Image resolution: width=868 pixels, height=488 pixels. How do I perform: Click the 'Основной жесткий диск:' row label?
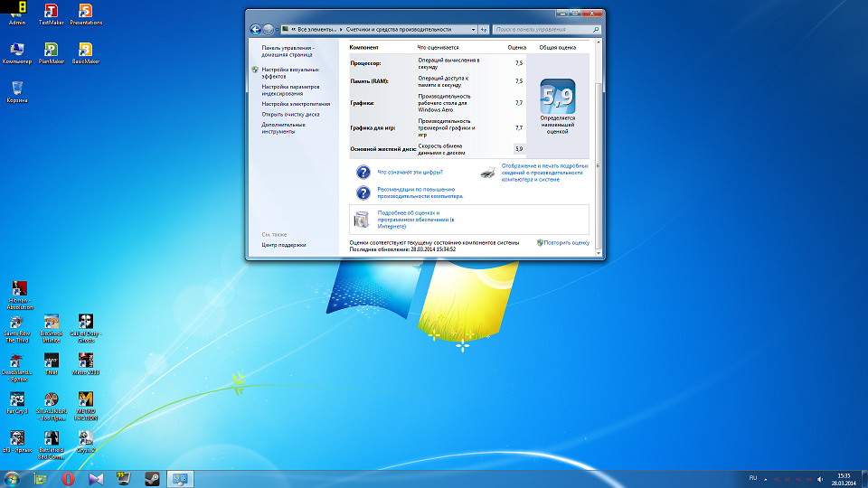(382, 149)
